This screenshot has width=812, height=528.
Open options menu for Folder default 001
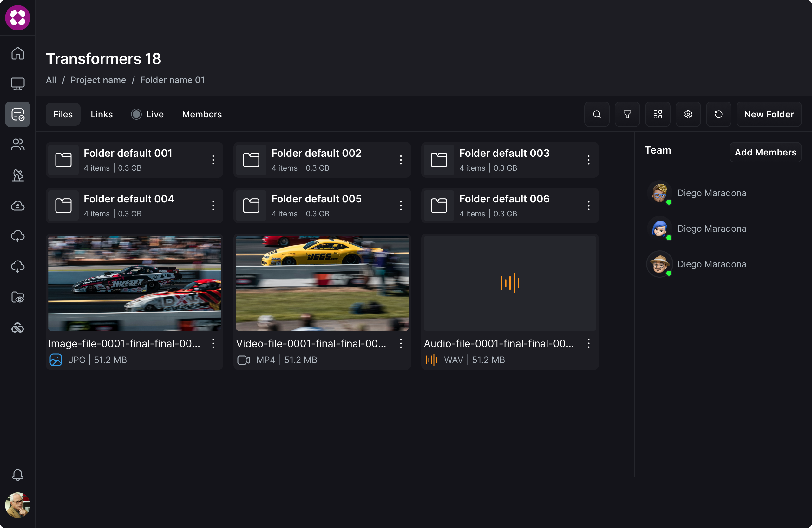point(213,160)
